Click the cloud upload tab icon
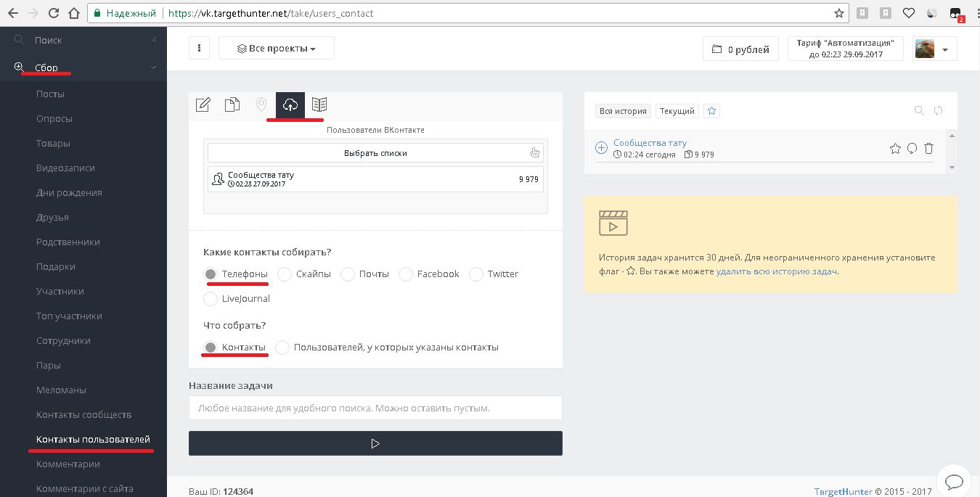Viewport: 980px width, 497px height. pyautogui.click(x=290, y=105)
